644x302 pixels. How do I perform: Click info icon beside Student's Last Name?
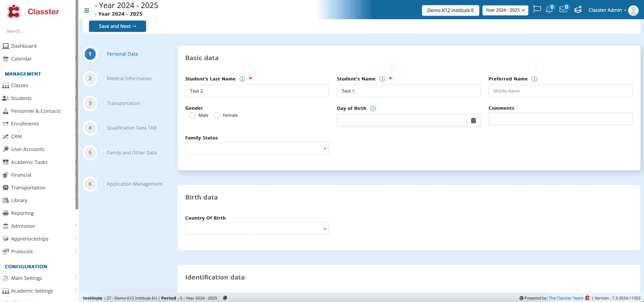point(242,79)
